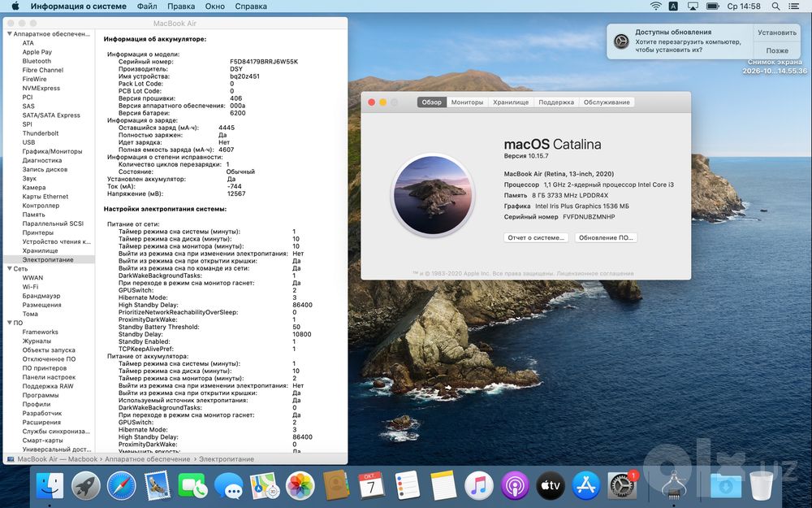The image size is (812, 508).
Task: Switch to the Поддержка tab
Action: pos(556,102)
